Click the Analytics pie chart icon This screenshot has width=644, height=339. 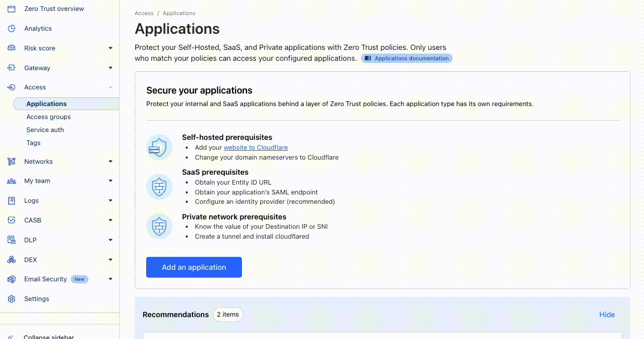(x=11, y=29)
